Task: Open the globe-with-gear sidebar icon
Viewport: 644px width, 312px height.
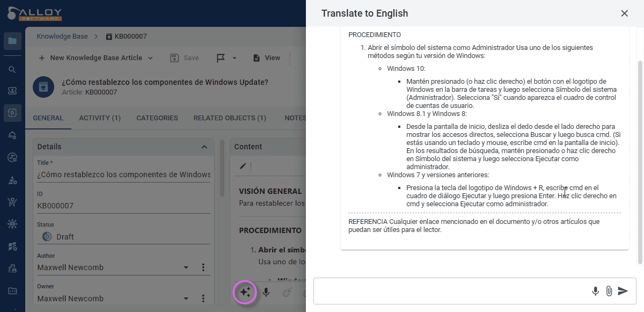Action: [x=12, y=157]
